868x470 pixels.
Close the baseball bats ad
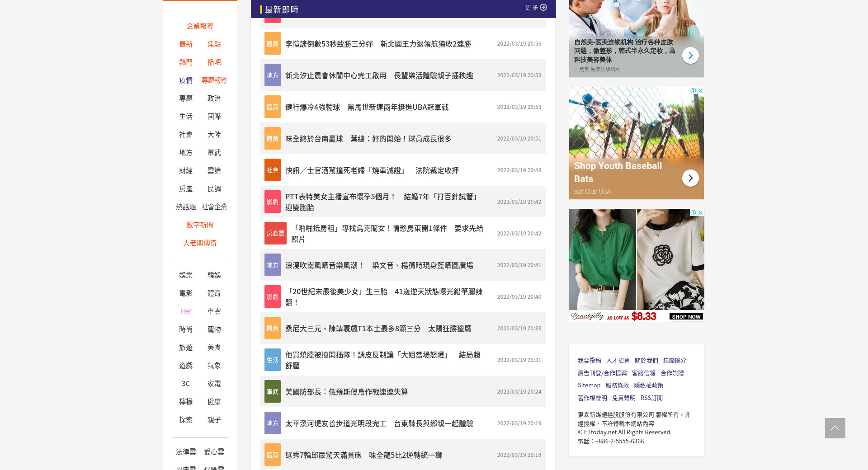pyautogui.click(x=700, y=91)
